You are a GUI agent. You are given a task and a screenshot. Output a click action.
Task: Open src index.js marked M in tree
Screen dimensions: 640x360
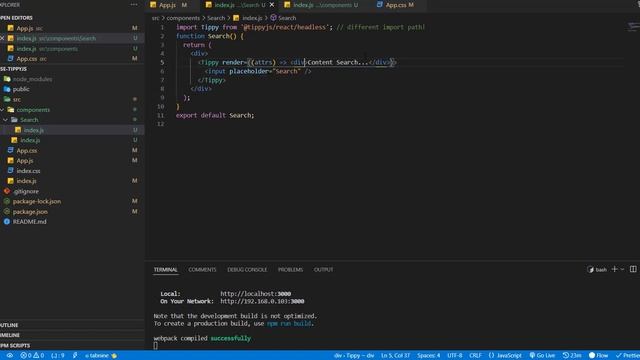coord(26,181)
